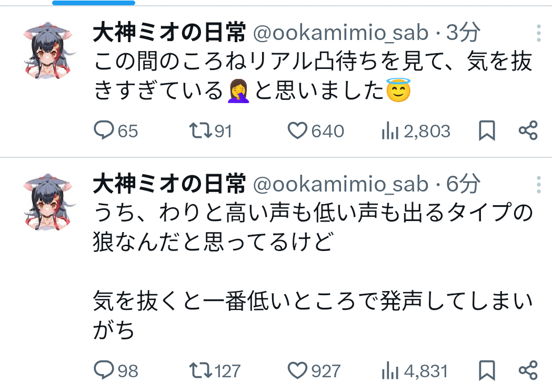Viewport: 552px width, 392px height.
Task: Like the tweet with 640 likes
Action: 298,131
